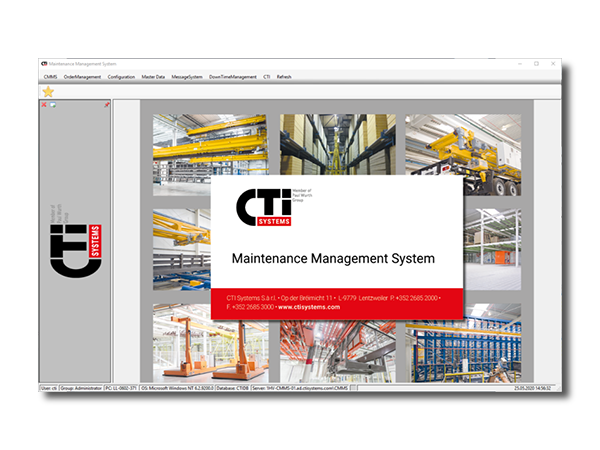600x450 pixels.
Task: Click the date and time in status bar
Action: [x=532, y=388]
